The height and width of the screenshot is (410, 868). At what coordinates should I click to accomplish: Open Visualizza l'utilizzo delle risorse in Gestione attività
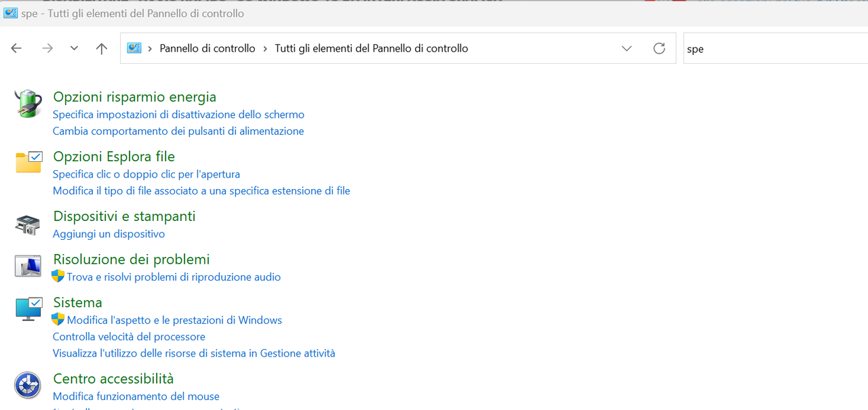[x=194, y=353]
